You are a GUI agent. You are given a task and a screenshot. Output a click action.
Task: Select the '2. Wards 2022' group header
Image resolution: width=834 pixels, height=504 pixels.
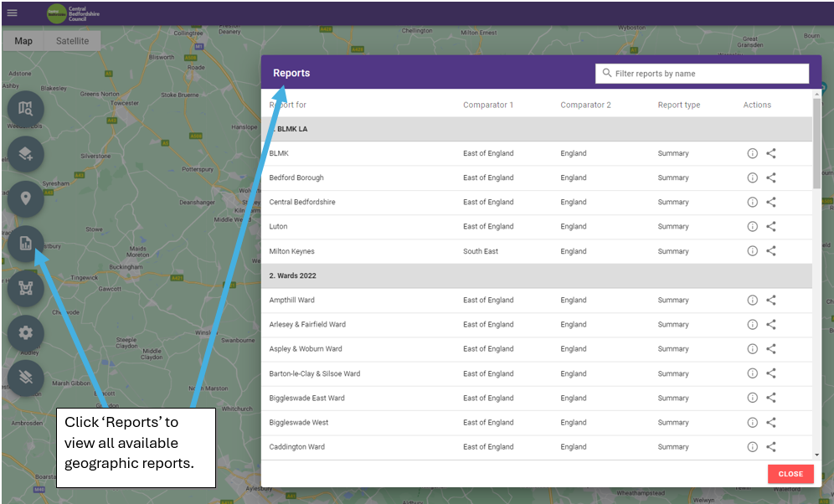[x=537, y=275]
